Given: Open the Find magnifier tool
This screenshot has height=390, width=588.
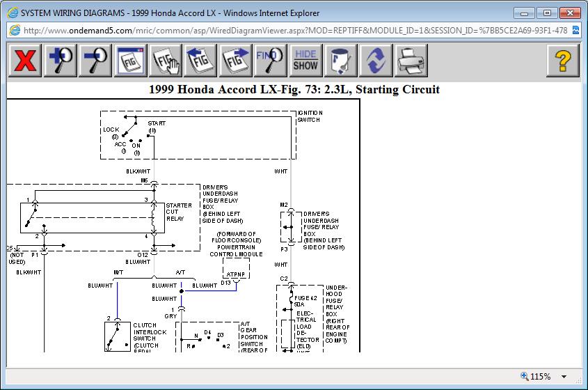Looking at the screenshot, I should click(x=271, y=61).
